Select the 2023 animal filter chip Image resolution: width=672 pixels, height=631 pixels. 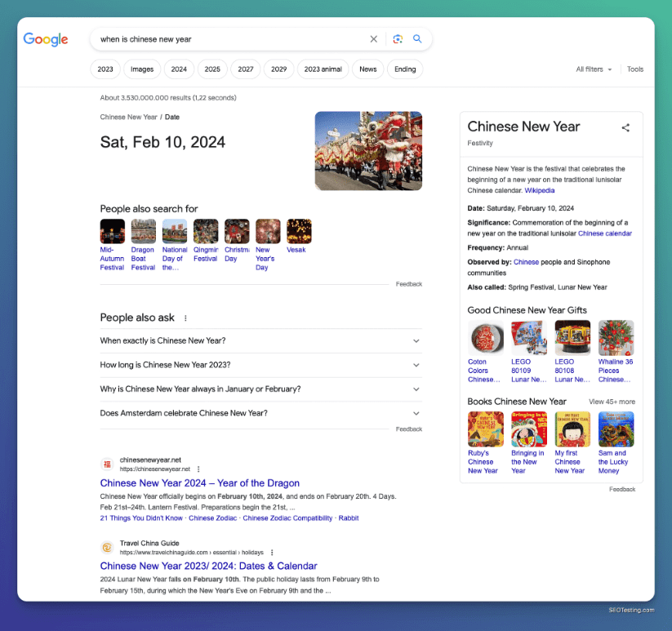(x=323, y=69)
